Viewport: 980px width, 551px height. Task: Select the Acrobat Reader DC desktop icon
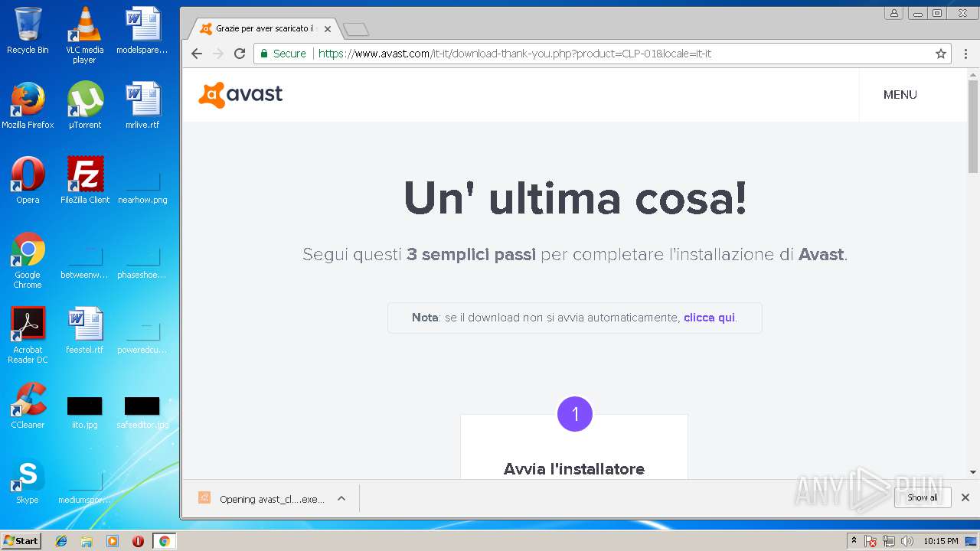coord(28,335)
